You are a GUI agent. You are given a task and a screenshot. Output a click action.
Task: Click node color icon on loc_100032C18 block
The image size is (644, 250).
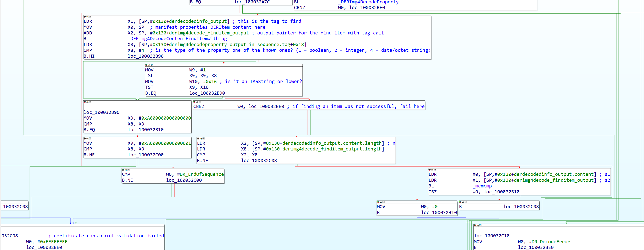coord(475,225)
